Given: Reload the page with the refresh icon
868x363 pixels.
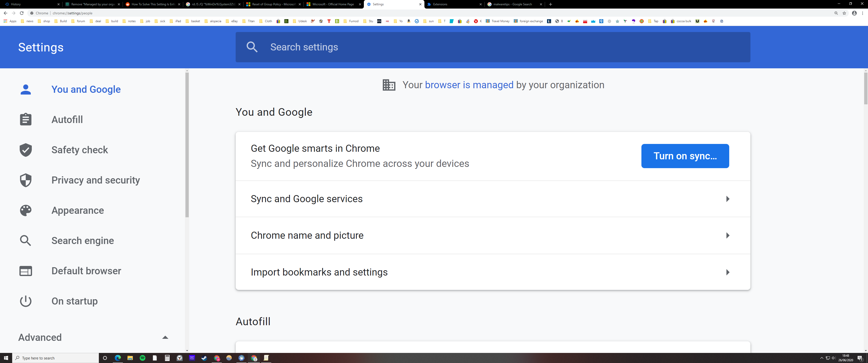Looking at the screenshot, I should coord(21,13).
